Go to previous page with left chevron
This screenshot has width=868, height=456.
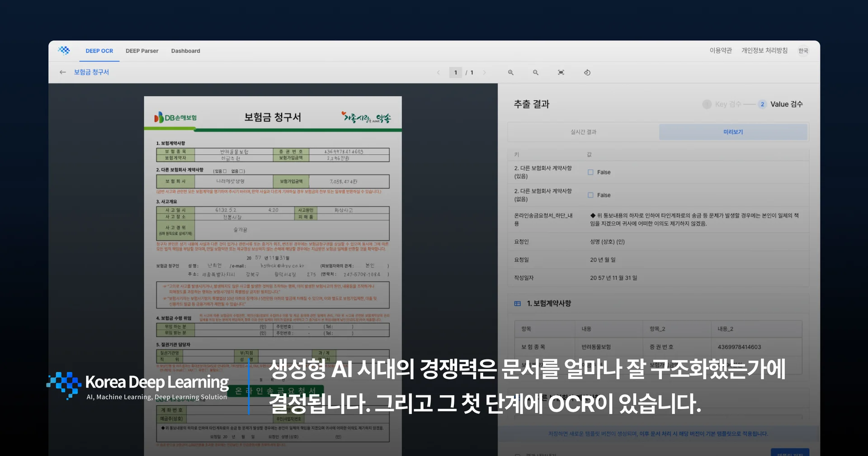coord(438,72)
